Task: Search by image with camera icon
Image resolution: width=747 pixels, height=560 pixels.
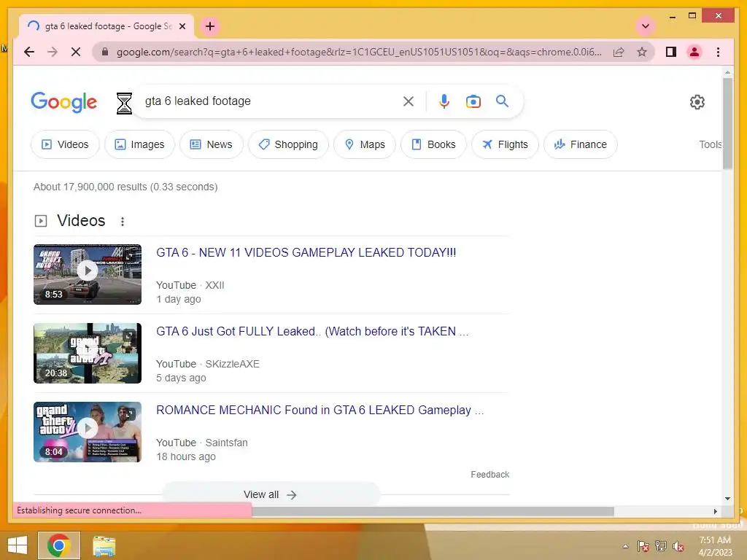Action: [473, 101]
